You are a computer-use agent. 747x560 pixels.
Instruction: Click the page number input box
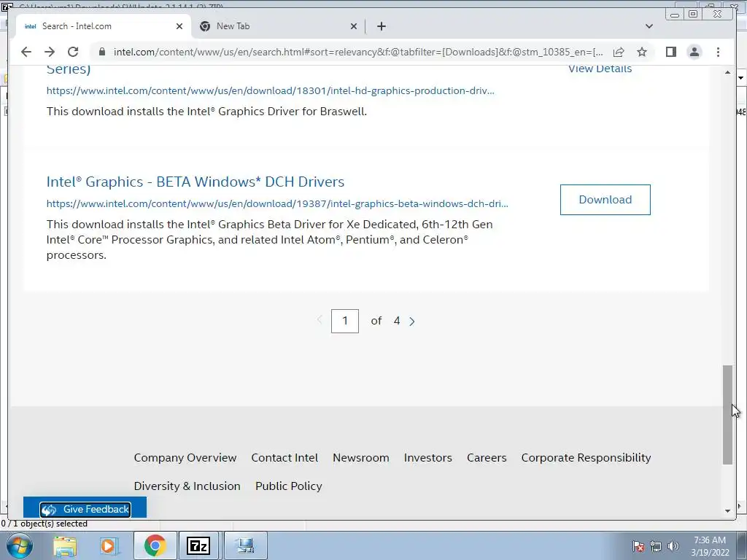(345, 321)
